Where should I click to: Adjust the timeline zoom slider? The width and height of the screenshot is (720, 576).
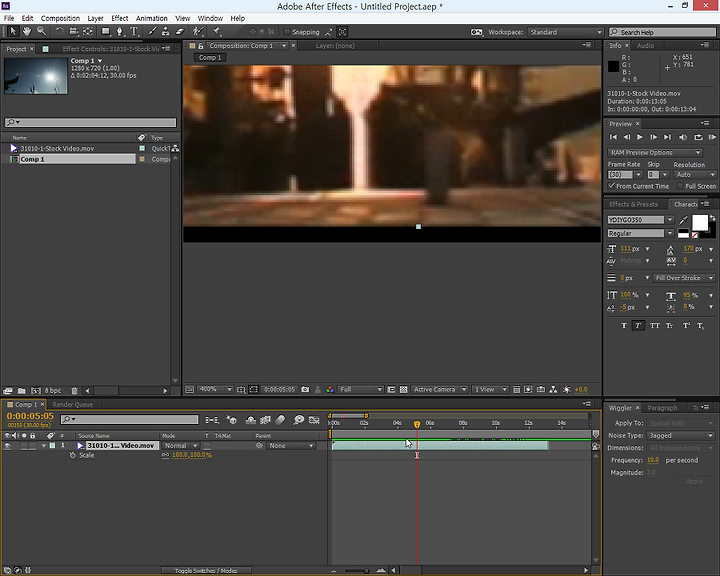(357, 570)
